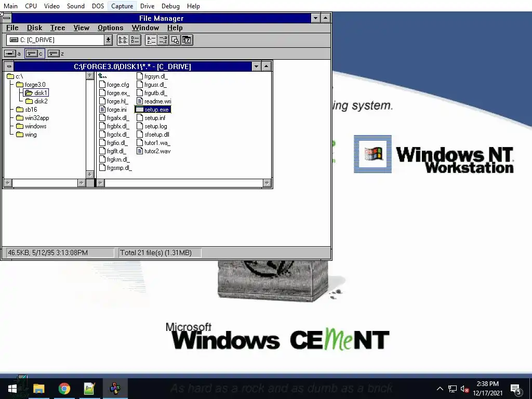Select win32app folder in tree
This screenshot has width=532, height=399.
[x=33, y=118]
